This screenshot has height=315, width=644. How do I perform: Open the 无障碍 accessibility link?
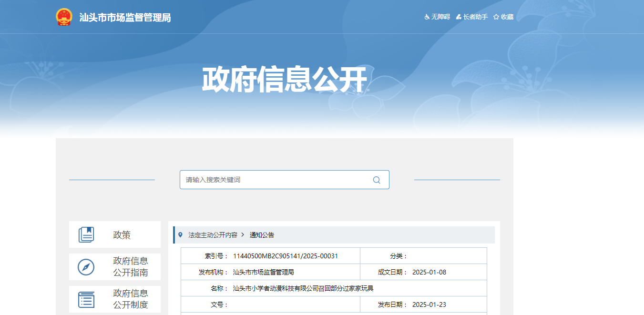pos(440,17)
